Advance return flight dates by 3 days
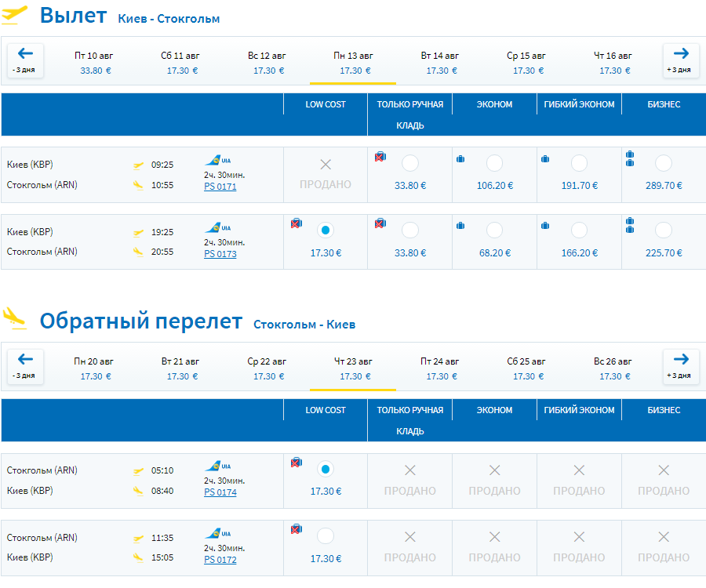The image size is (706, 588). pos(680,365)
